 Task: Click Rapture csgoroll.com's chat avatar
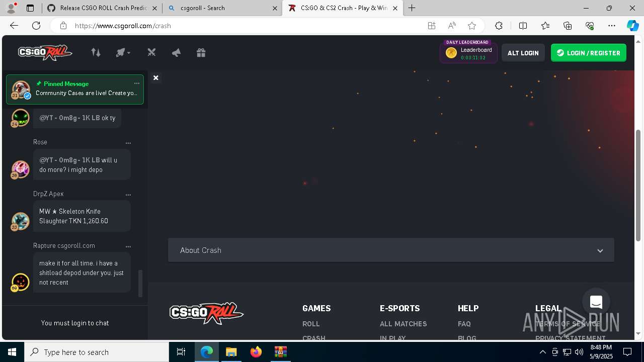[20, 282]
